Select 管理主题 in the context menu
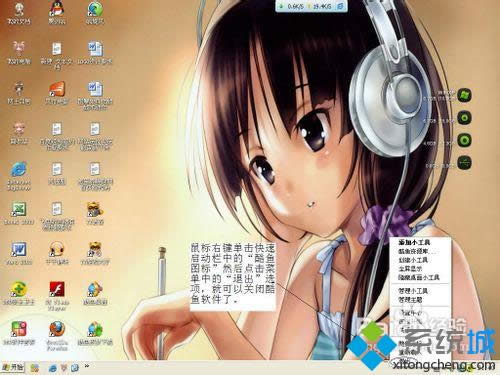Screen dimensions: 500x375 click(410, 300)
